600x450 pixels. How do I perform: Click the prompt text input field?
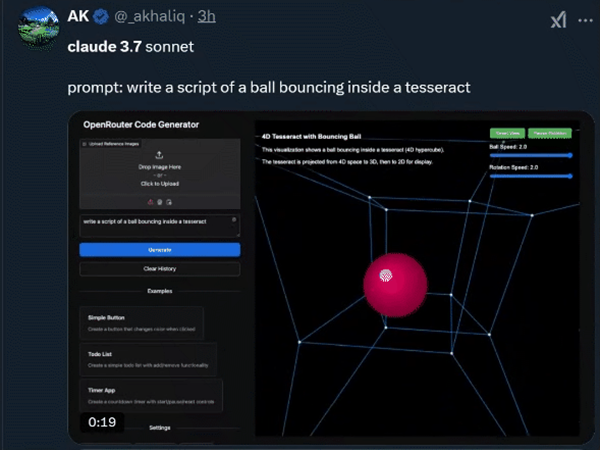160,226
